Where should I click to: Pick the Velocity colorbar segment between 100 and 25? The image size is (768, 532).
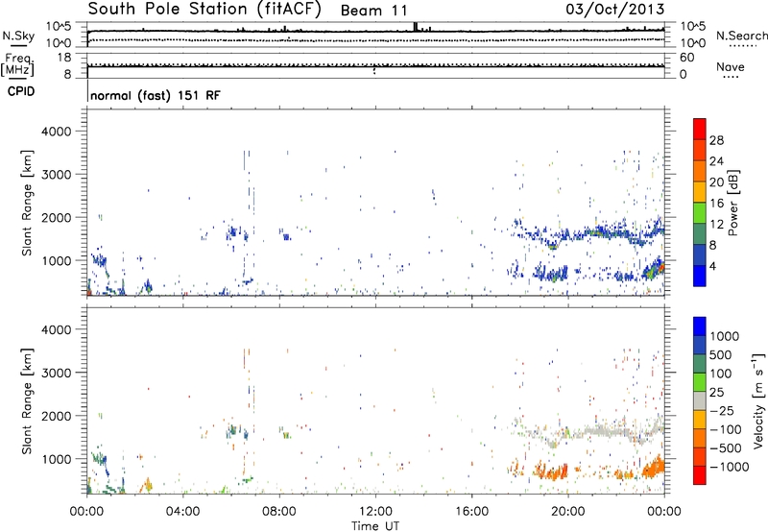pyautogui.click(x=700, y=382)
